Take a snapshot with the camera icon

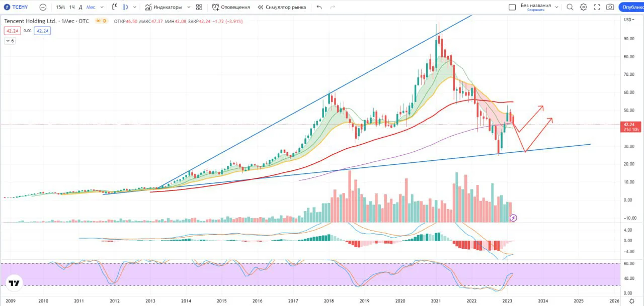[610, 7]
